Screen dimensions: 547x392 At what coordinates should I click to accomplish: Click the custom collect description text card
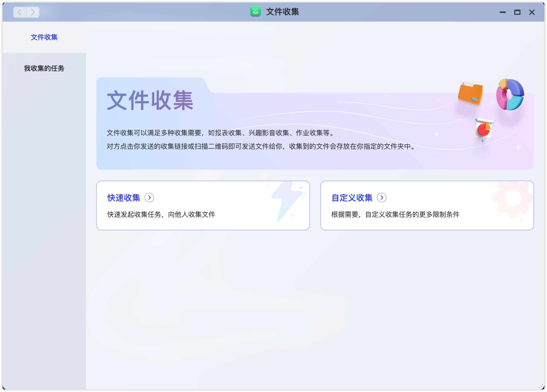pyautogui.click(x=395, y=215)
